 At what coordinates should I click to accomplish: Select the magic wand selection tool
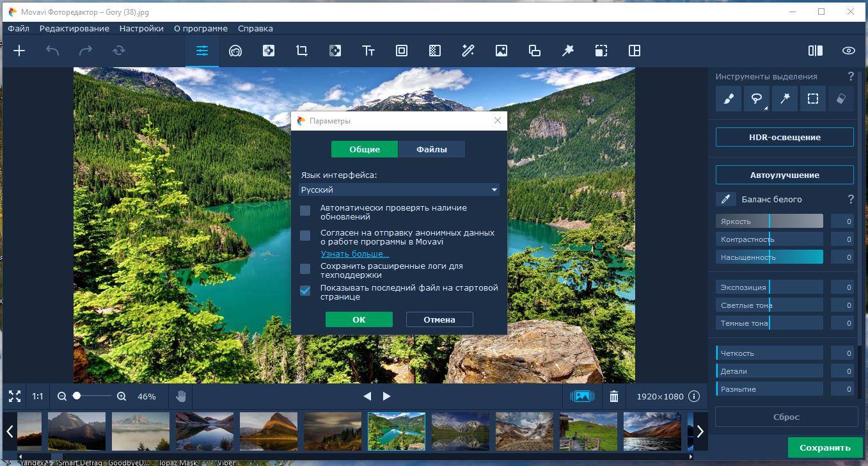[785, 99]
